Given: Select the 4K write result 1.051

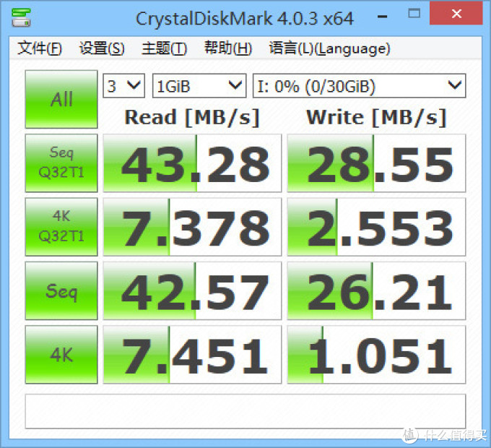Looking at the screenshot, I should point(376,355).
